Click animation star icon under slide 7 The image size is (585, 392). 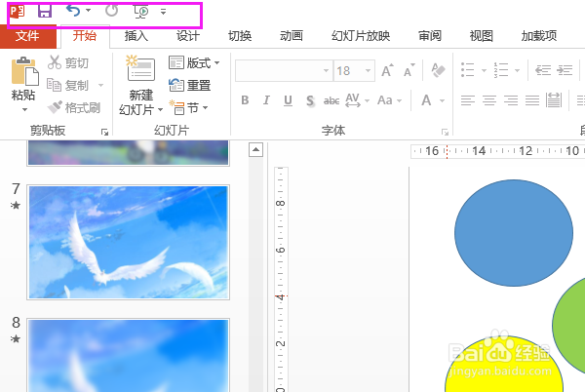point(16,205)
